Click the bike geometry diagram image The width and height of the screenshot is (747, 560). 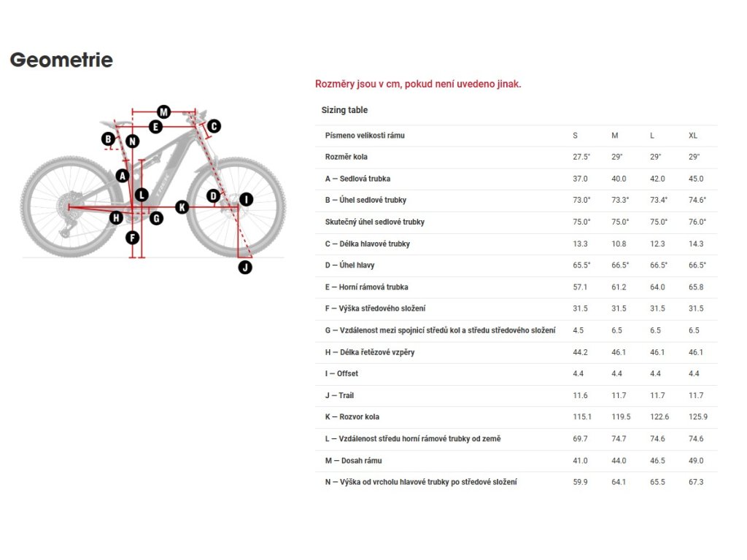tap(153, 190)
